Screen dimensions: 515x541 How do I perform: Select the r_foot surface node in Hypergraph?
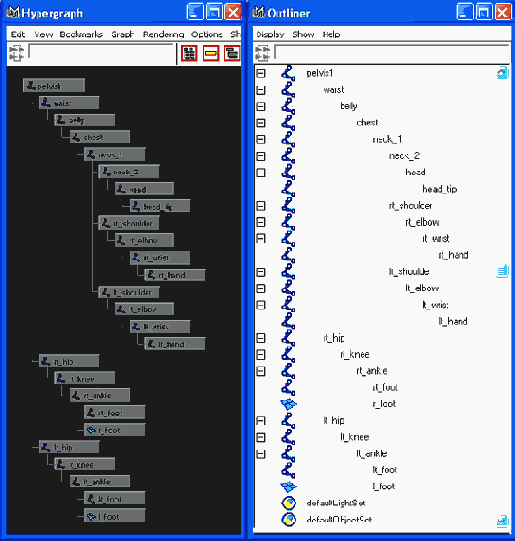coord(115,430)
